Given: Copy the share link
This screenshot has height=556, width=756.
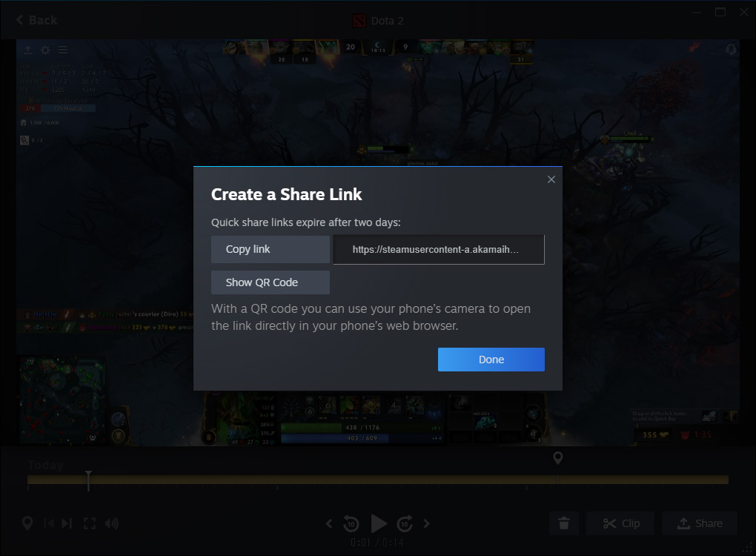Looking at the screenshot, I should click(x=271, y=249).
